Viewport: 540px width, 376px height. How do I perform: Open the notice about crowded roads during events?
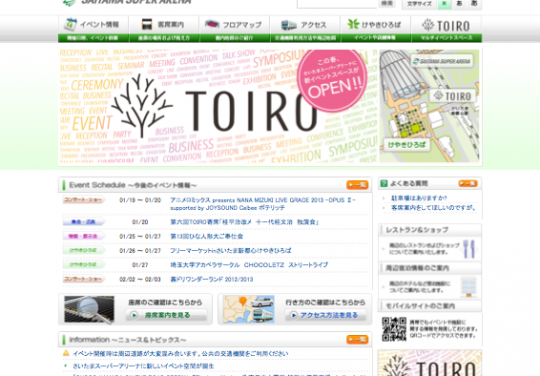[180, 354]
